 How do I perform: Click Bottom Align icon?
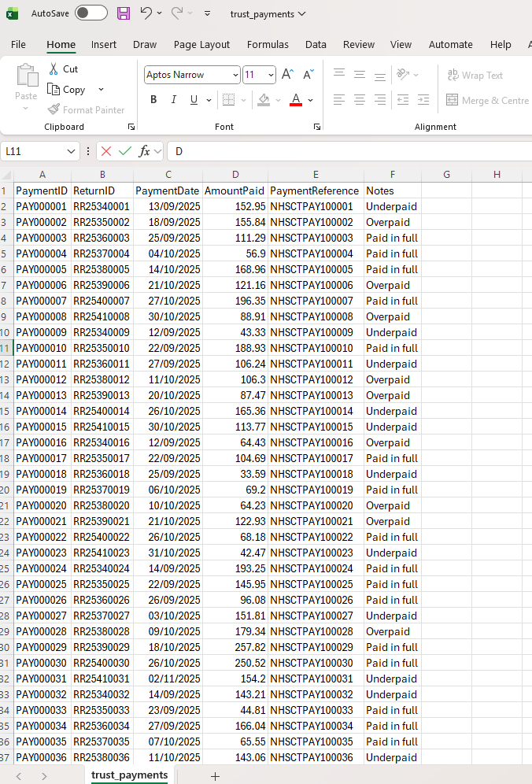380,75
